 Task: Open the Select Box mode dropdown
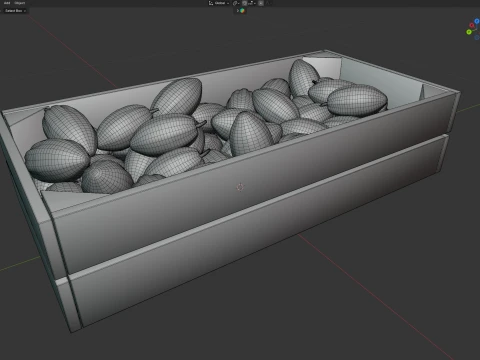coord(14,11)
